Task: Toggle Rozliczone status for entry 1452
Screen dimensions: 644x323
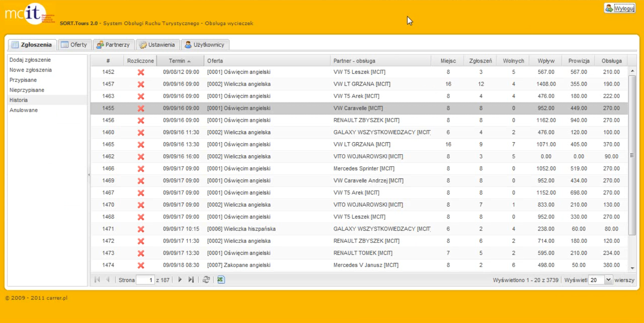Action: click(x=141, y=72)
